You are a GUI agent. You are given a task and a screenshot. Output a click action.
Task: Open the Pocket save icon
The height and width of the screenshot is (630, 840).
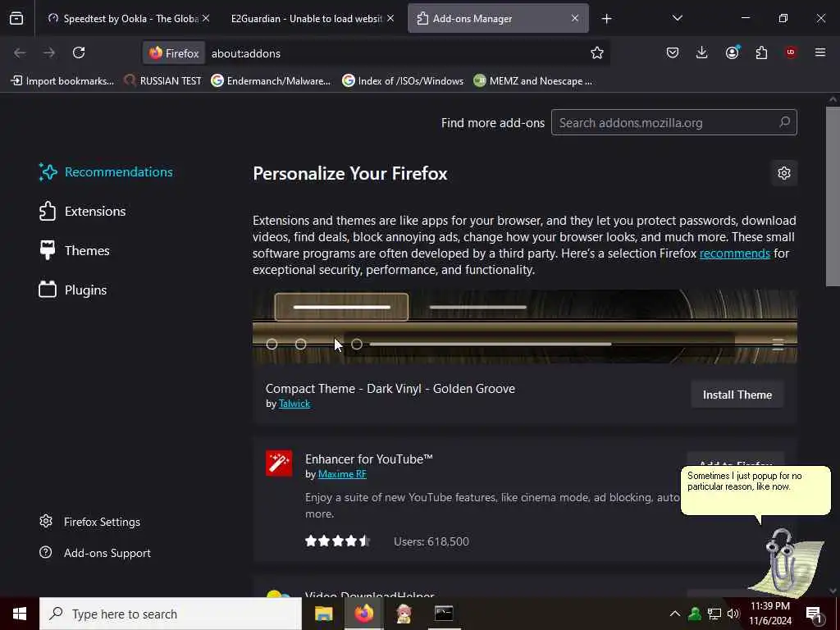673,52
